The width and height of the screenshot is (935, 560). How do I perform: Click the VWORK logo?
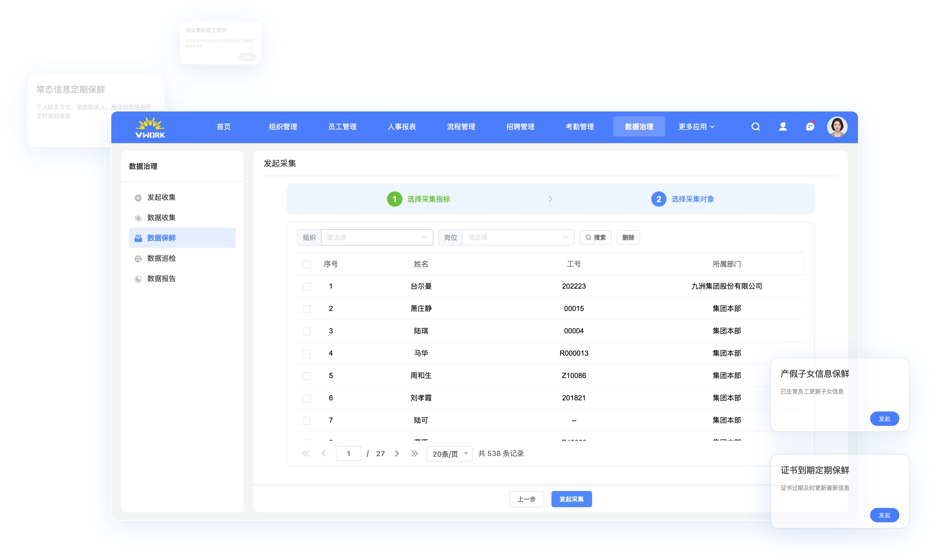(150, 127)
